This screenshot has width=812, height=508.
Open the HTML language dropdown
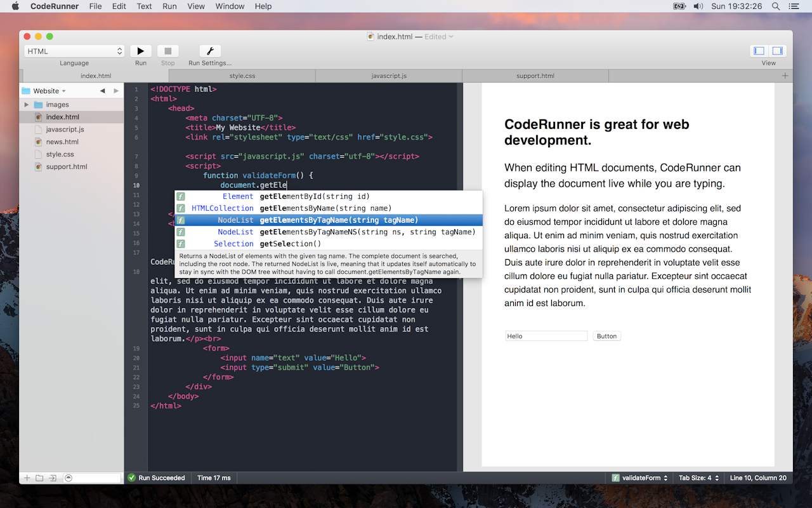74,51
